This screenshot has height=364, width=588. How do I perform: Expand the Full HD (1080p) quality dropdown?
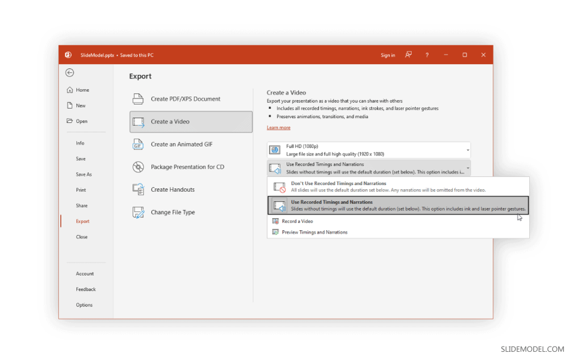(468, 150)
